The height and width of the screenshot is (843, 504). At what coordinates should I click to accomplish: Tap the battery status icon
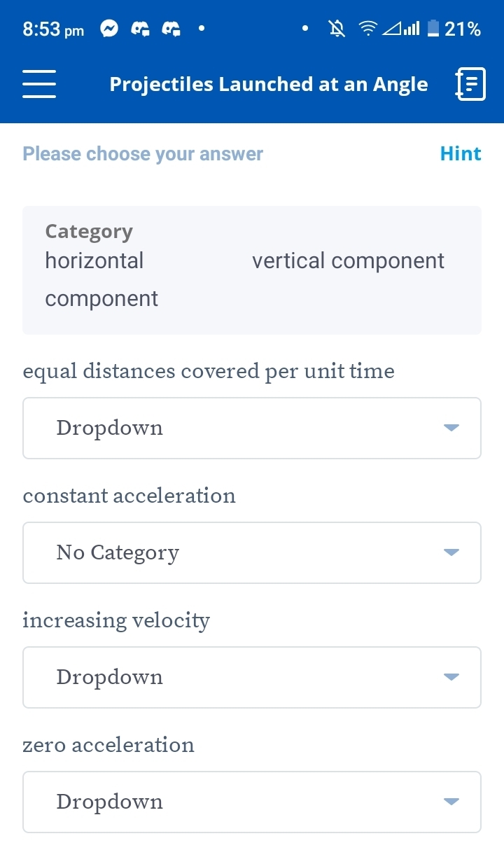tap(433, 29)
